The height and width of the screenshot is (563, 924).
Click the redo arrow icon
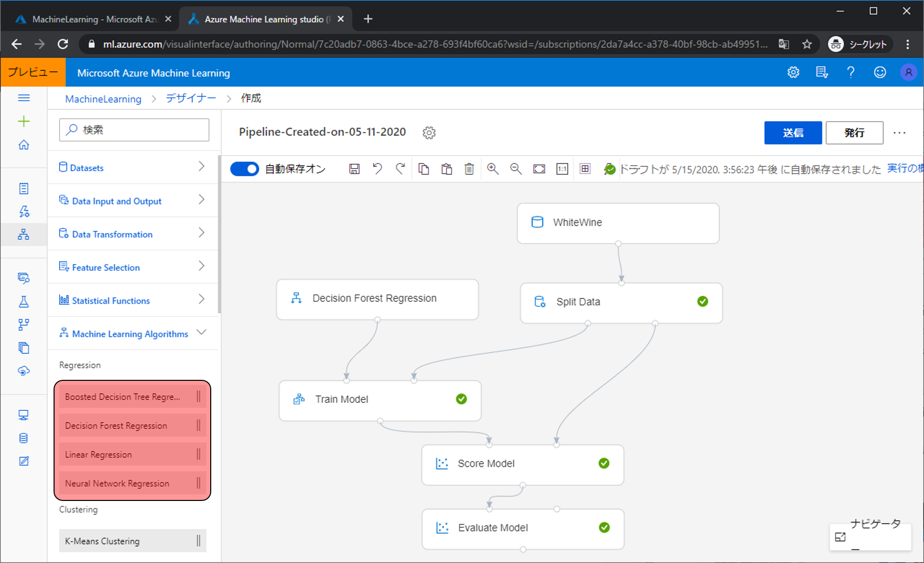point(400,169)
